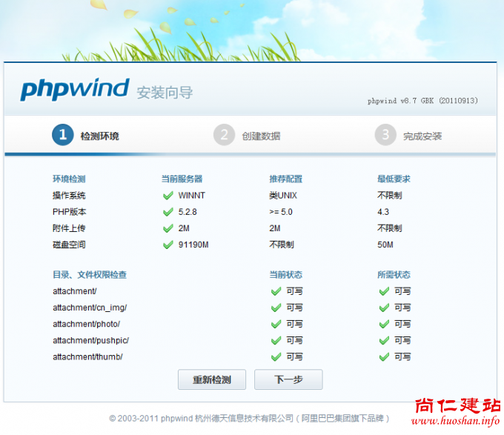Image resolution: width=504 pixels, height=435 pixels.
Task: Click green checkmark next to 91190M disk space
Action: (x=168, y=245)
